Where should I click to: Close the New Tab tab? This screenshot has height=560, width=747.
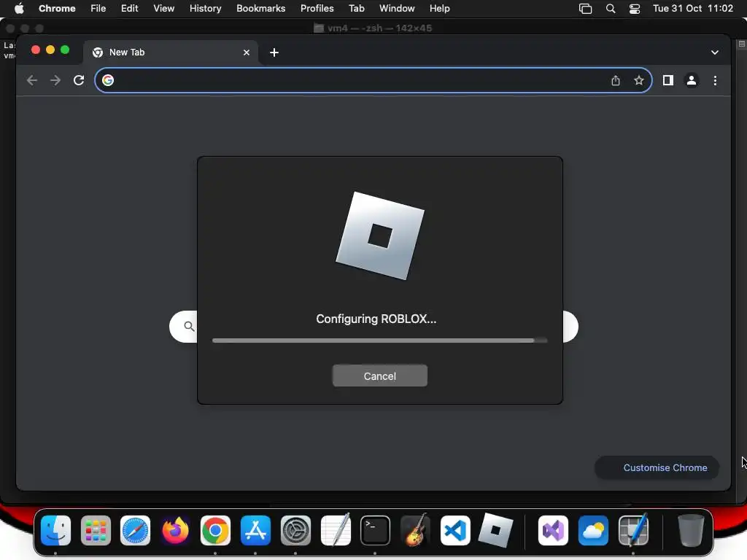[x=247, y=52]
